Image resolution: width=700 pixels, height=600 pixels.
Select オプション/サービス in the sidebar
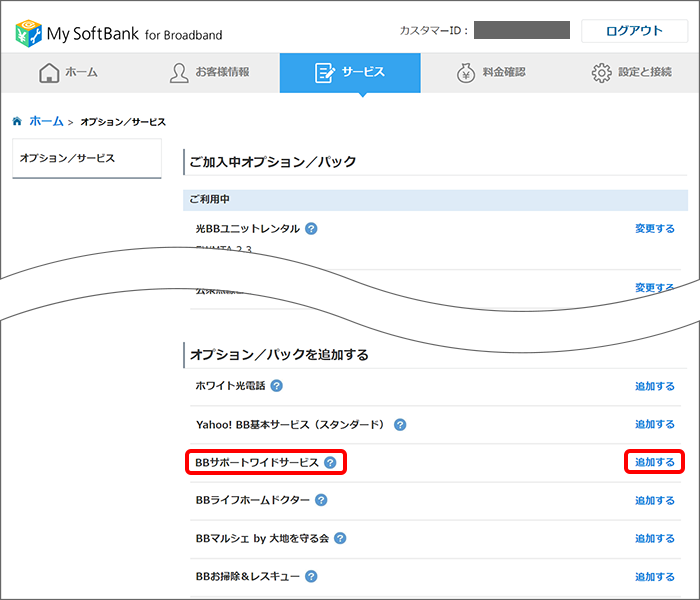coord(87,158)
